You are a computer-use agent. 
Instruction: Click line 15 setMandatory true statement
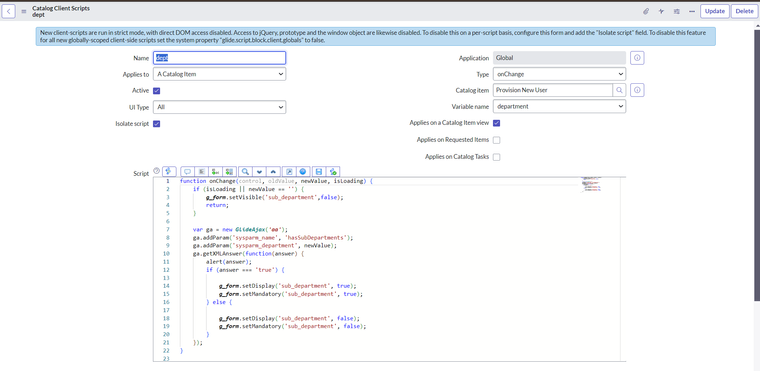[x=291, y=294]
